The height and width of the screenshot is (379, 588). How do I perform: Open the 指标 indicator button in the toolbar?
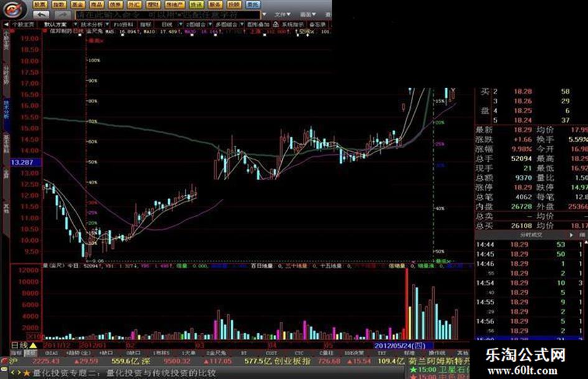click(x=145, y=24)
